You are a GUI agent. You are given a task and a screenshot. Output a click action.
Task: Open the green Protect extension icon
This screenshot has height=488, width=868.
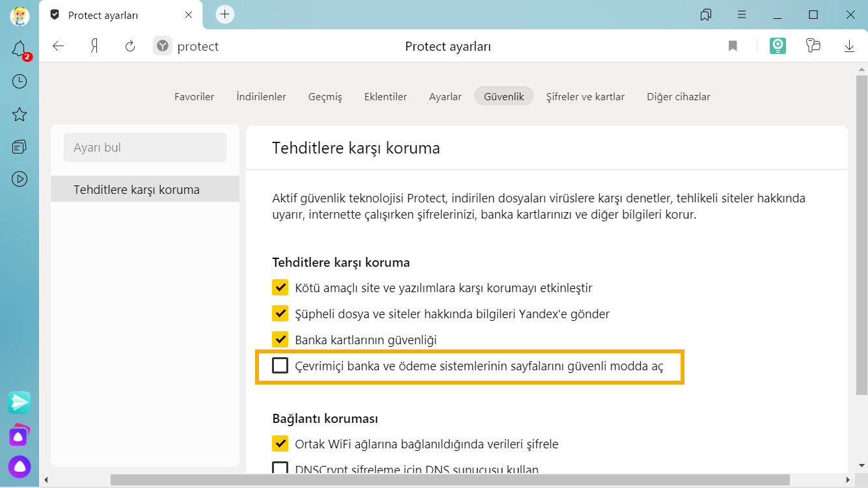coord(778,46)
